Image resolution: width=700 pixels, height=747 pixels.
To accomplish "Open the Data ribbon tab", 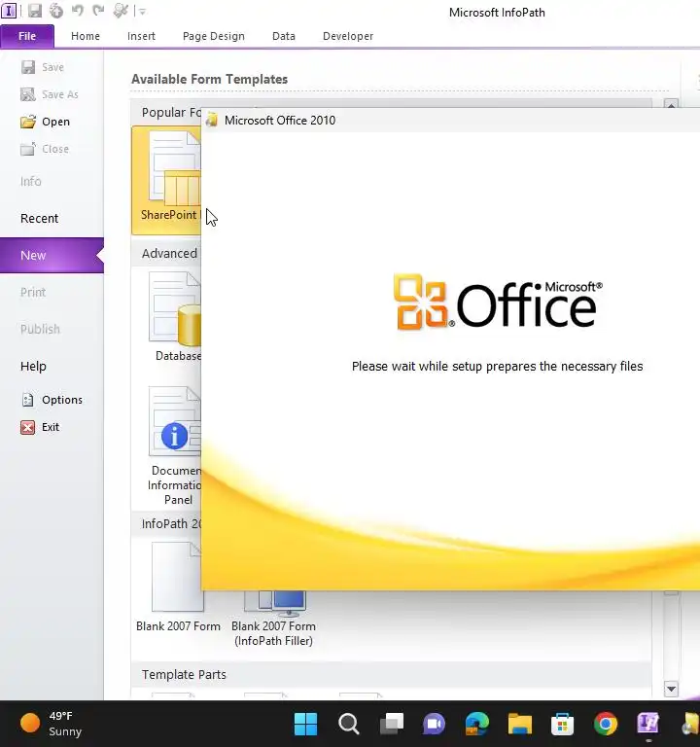I will 283,36.
